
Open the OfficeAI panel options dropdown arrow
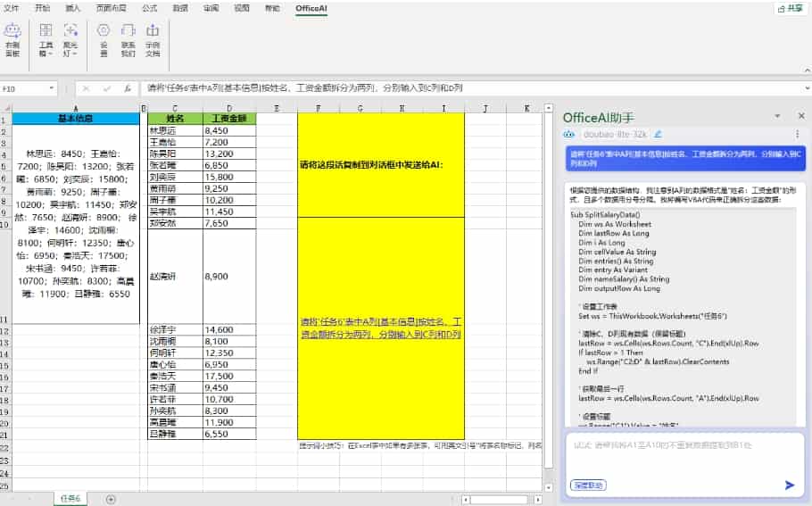pos(777,116)
